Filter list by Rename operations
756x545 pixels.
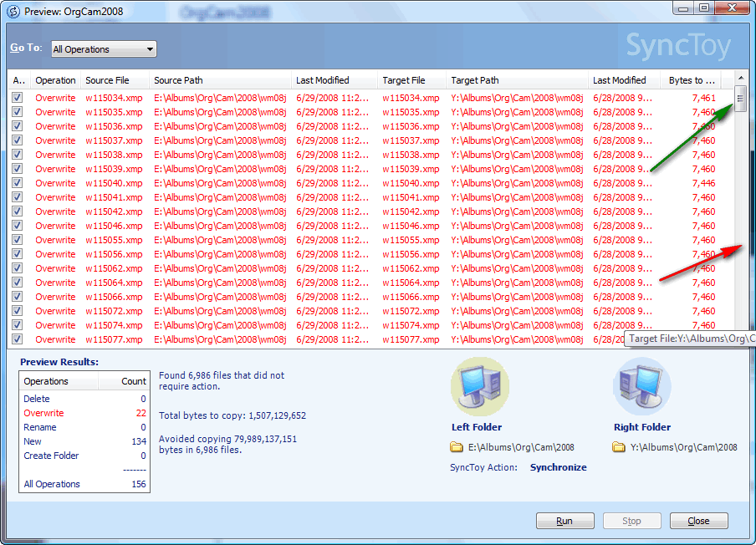[40, 427]
